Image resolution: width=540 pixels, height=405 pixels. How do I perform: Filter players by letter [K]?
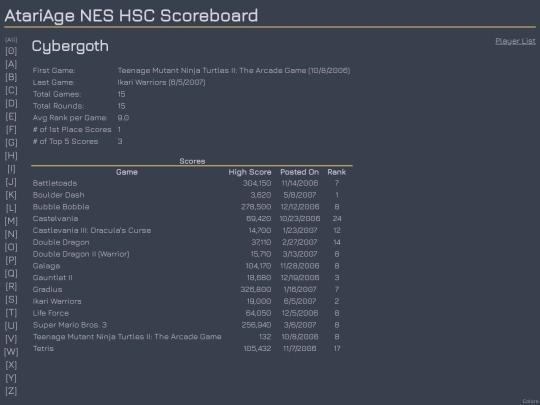point(11,195)
